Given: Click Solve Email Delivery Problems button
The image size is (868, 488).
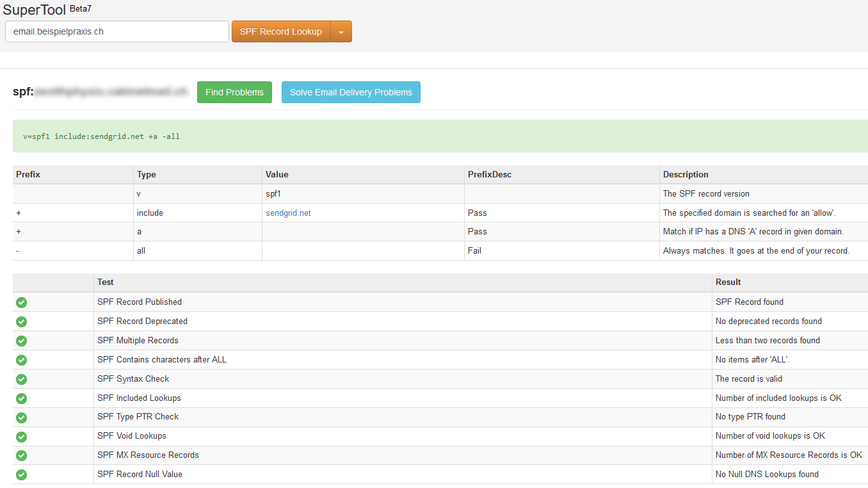Looking at the screenshot, I should click(x=351, y=92).
